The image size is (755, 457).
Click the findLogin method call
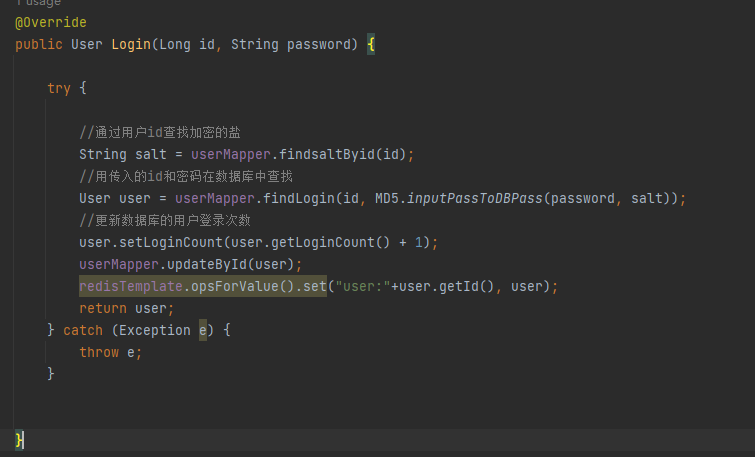(x=299, y=198)
